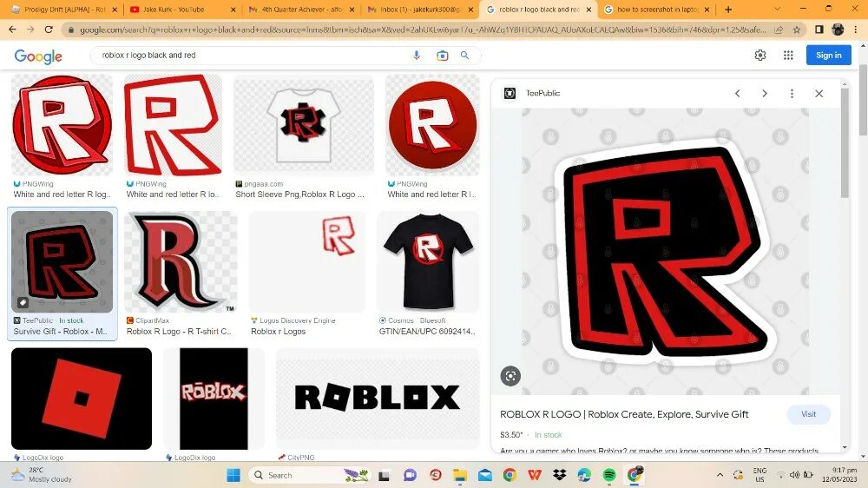Screen dimensions: 868x488
Task: Share this page icon in address bar
Action: 779,30
